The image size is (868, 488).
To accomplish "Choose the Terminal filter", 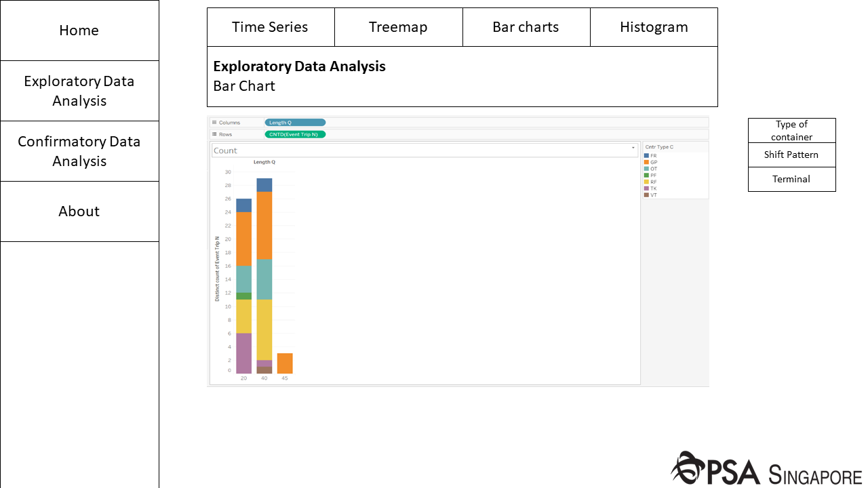I will point(791,179).
